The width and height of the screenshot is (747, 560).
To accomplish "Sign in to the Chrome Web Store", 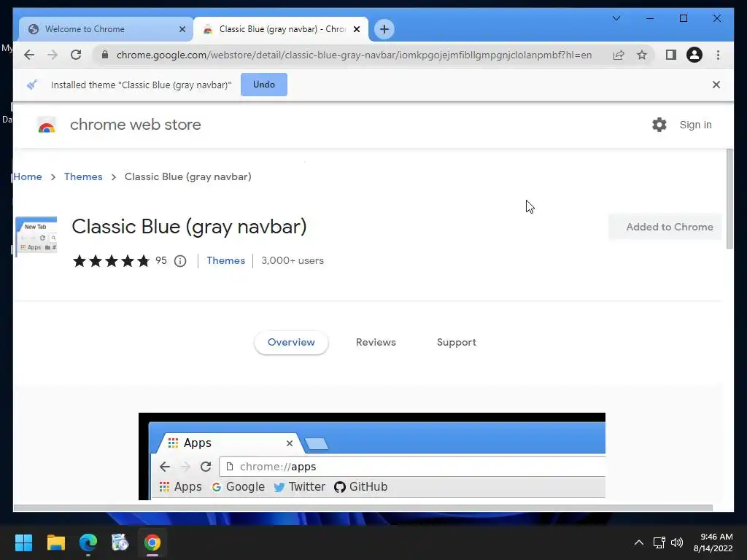I will pos(695,125).
